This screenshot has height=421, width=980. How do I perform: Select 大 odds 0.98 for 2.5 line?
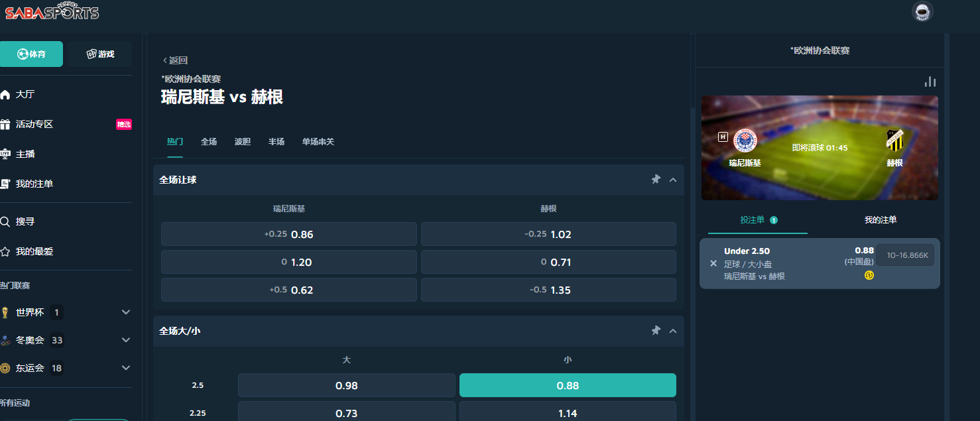click(346, 385)
